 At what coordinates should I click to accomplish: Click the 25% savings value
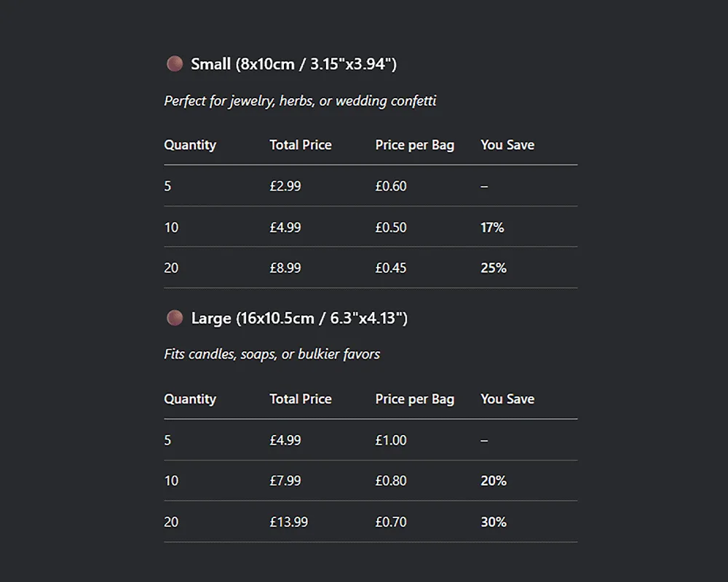click(x=493, y=268)
